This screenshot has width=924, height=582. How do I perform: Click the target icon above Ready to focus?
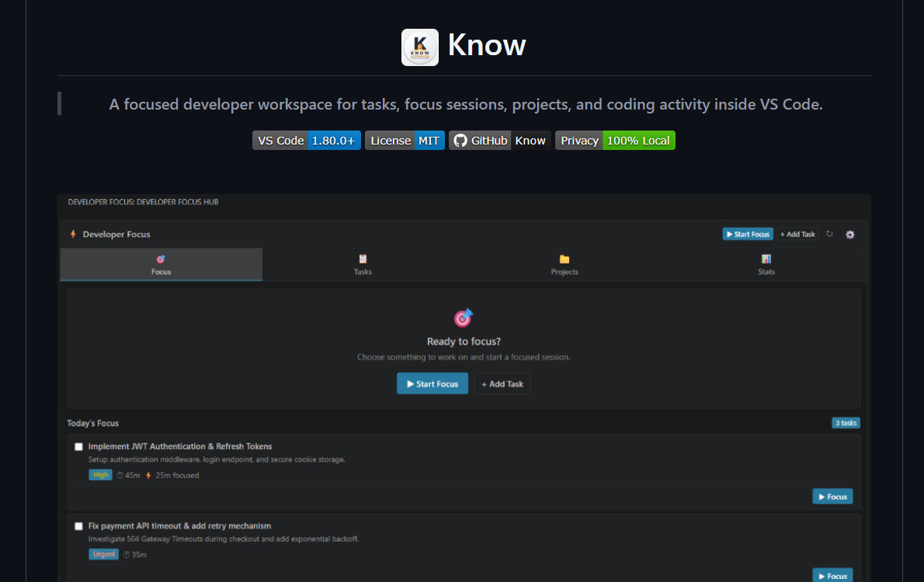(x=464, y=318)
